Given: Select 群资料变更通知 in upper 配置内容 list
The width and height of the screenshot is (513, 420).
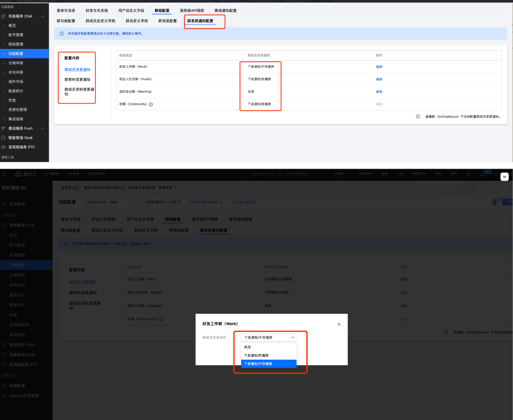Looking at the screenshot, I should (x=77, y=79).
